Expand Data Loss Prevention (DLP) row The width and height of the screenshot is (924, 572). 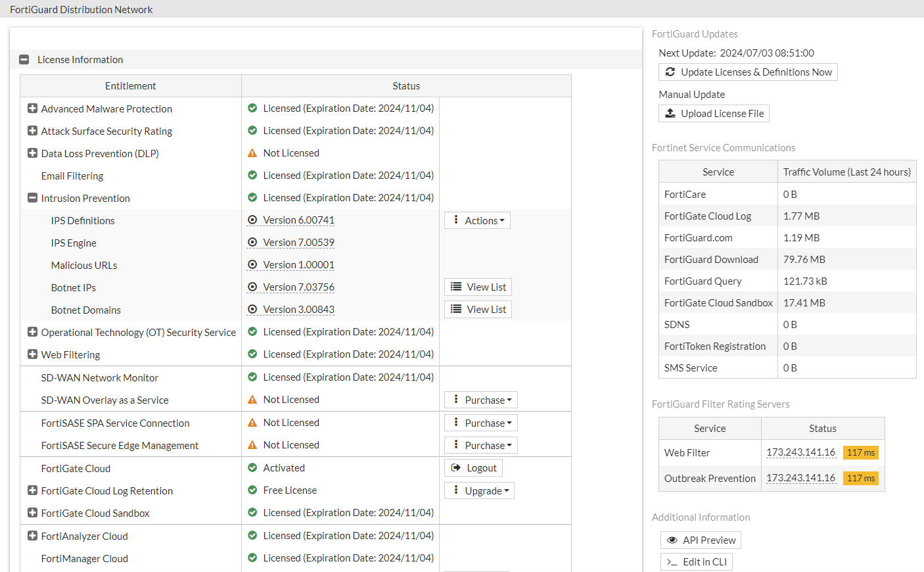(x=32, y=153)
